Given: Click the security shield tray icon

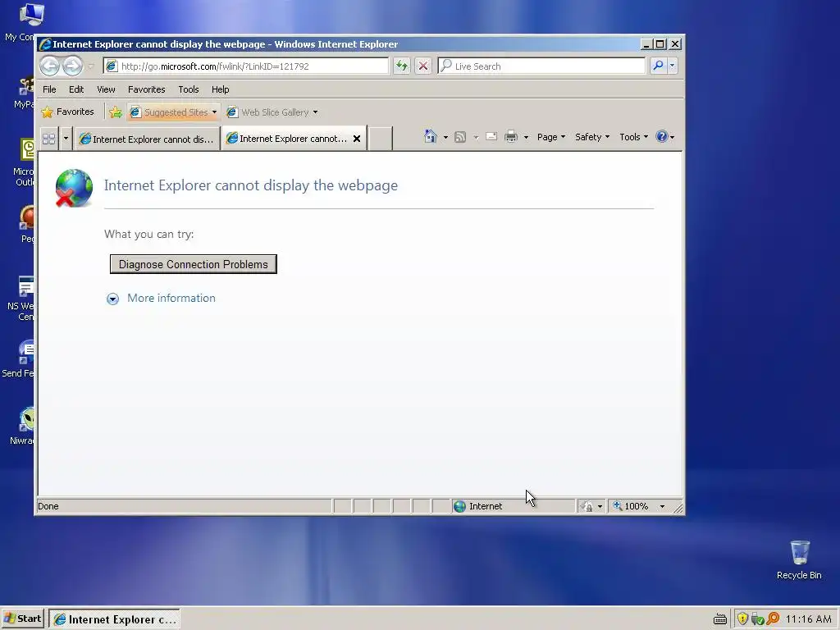Looking at the screenshot, I should point(742,619).
